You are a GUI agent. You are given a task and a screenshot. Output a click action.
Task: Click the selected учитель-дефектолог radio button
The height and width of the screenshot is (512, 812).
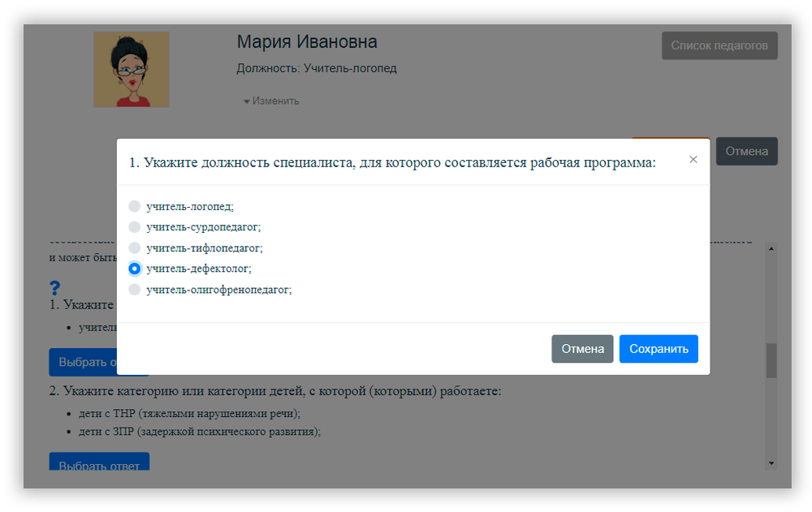pos(135,269)
